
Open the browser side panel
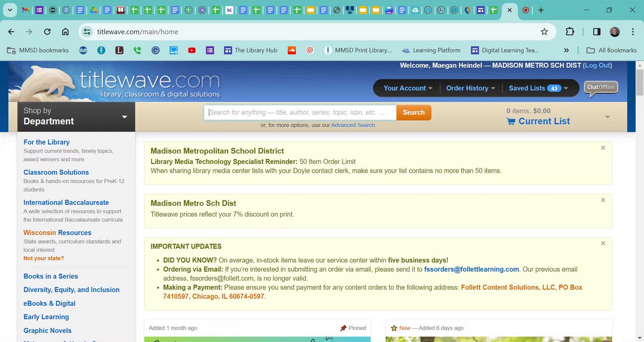point(597,32)
